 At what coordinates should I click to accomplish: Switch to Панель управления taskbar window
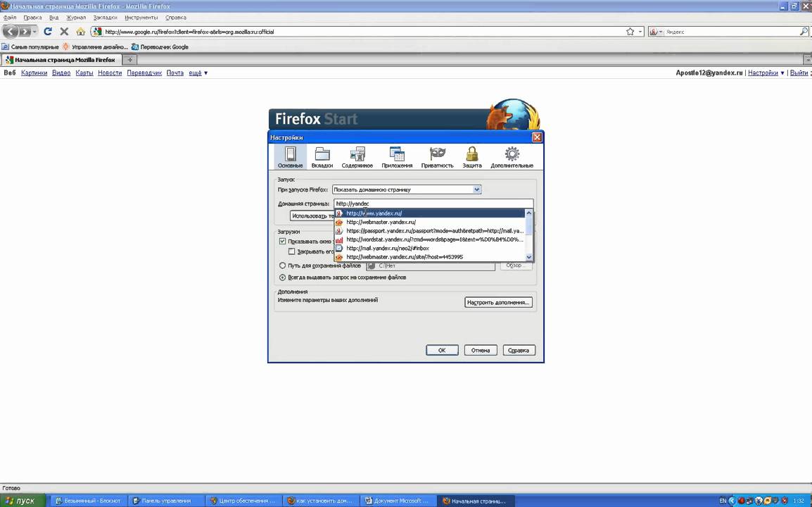coord(166,501)
